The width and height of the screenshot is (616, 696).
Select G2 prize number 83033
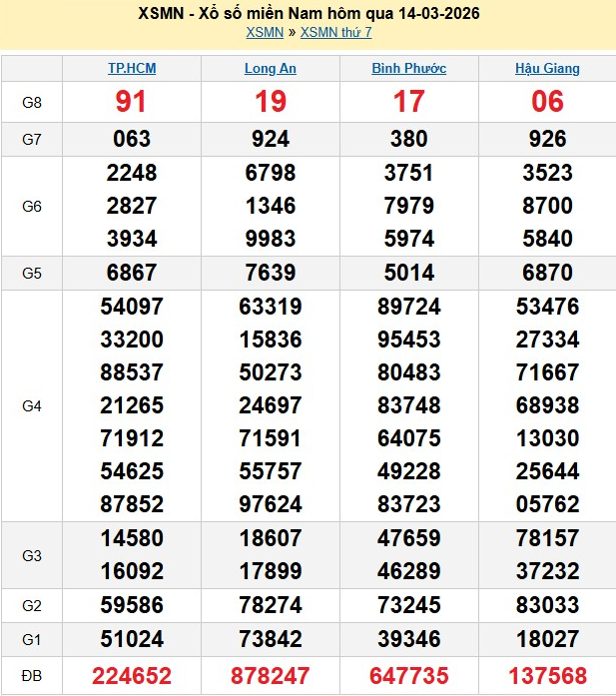[x=547, y=605]
